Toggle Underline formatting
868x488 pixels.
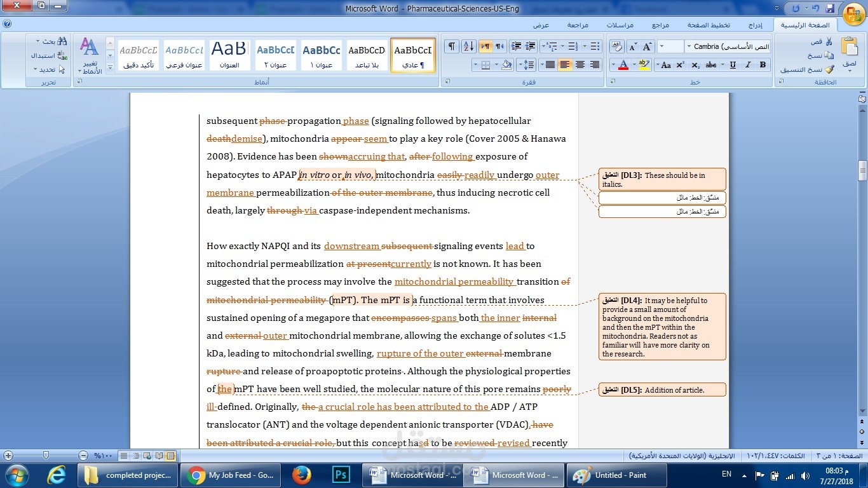point(733,64)
